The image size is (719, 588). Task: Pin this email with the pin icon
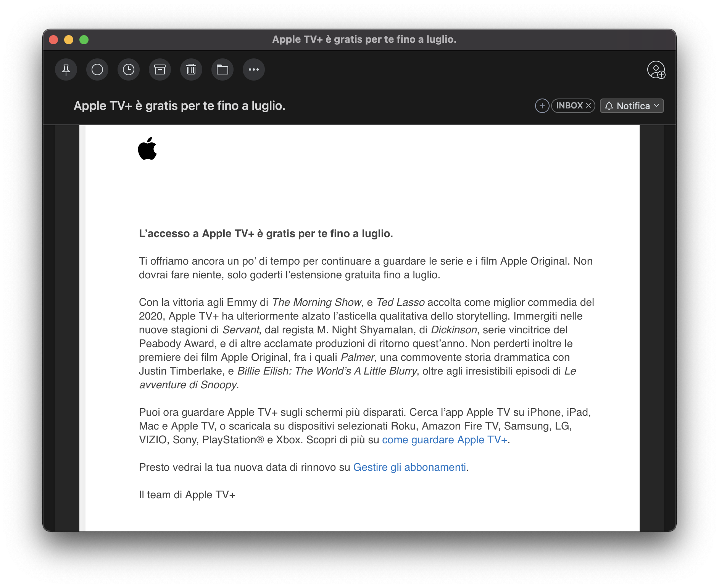click(x=66, y=69)
